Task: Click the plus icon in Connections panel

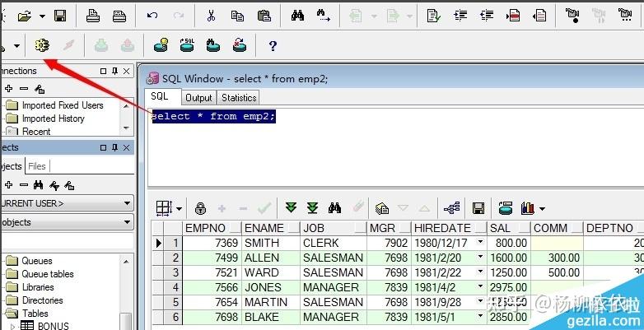Action: (8, 88)
